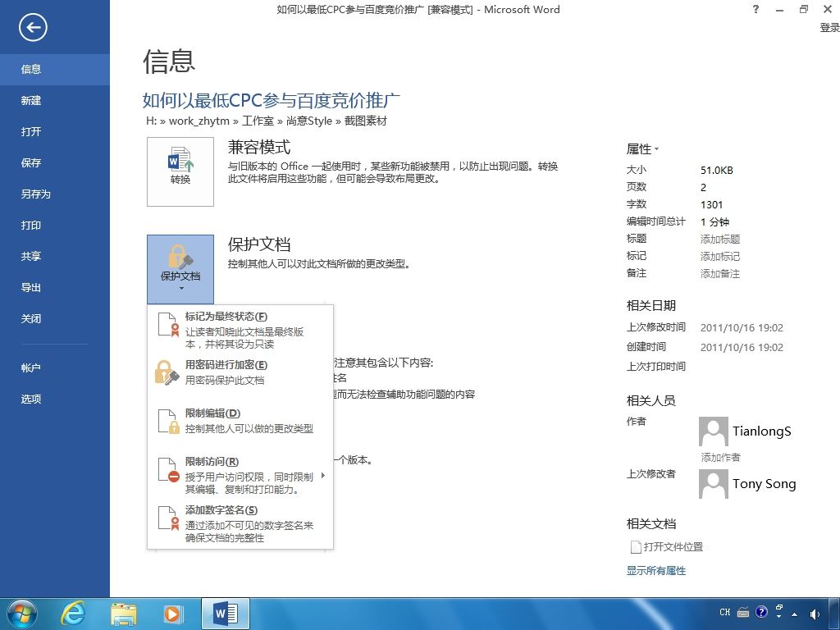Click the keyboard icon in system tray
The height and width of the screenshot is (630, 840).
pyautogui.click(x=743, y=612)
